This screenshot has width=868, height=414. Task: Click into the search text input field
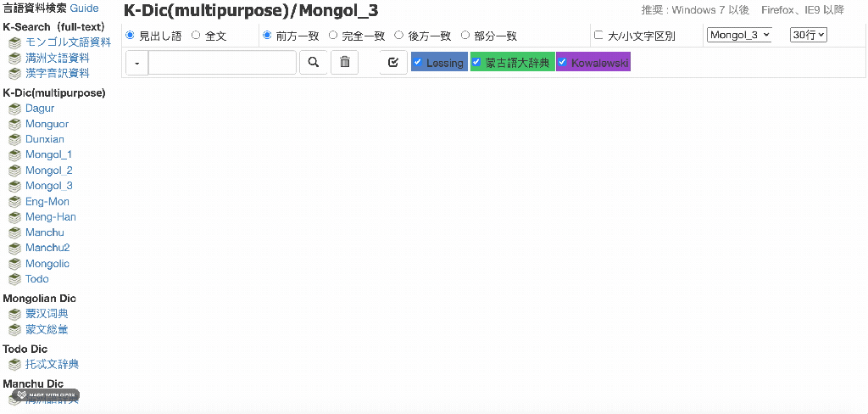222,63
